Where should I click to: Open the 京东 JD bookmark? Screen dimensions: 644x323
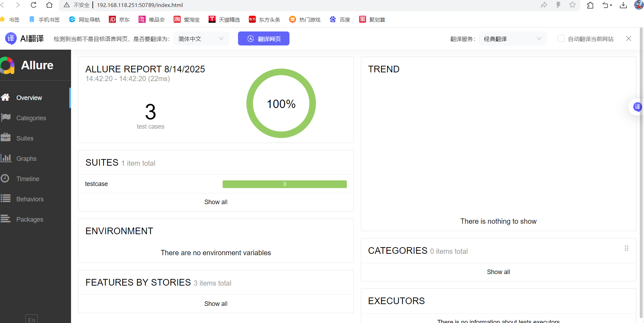pos(119,20)
